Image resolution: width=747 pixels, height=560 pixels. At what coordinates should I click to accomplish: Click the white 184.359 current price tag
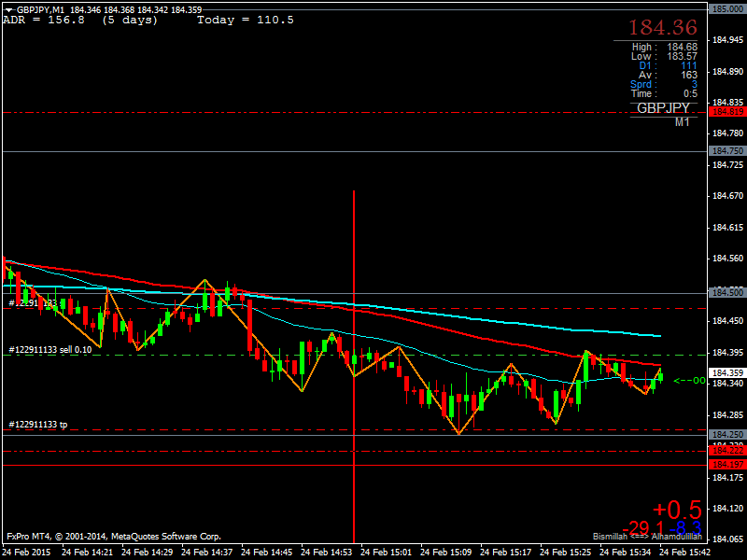point(727,373)
